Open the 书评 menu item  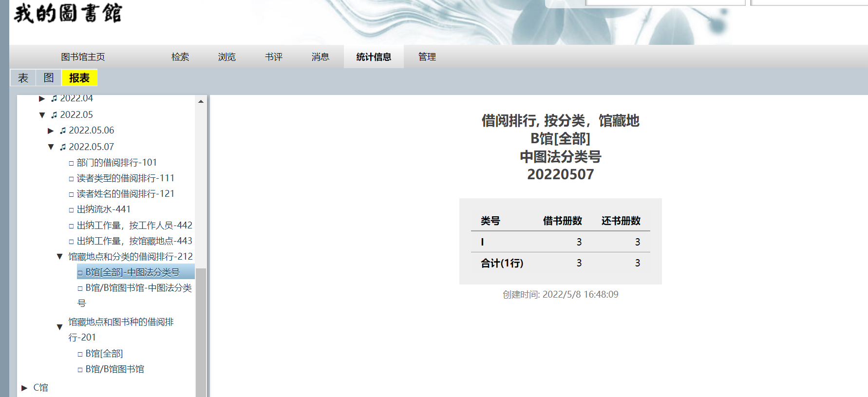[274, 57]
